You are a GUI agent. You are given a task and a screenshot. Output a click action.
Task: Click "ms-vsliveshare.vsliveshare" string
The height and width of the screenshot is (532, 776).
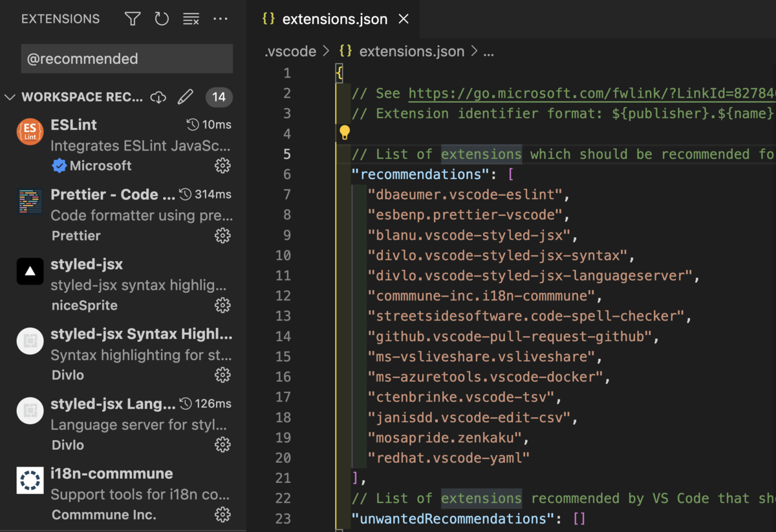point(481,357)
